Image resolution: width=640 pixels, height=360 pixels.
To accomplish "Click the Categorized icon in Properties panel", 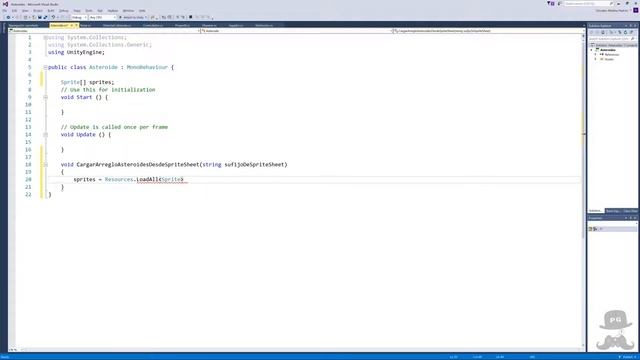I will pos(591,229).
